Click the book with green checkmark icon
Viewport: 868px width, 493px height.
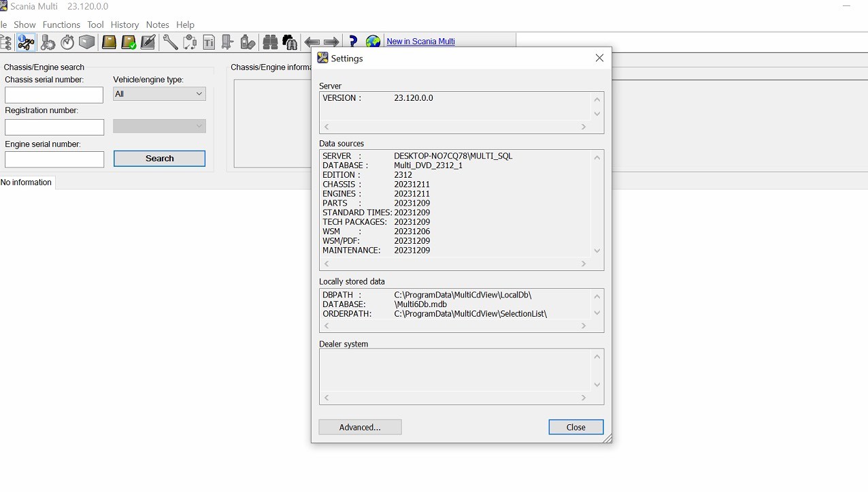[x=129, y=42]
